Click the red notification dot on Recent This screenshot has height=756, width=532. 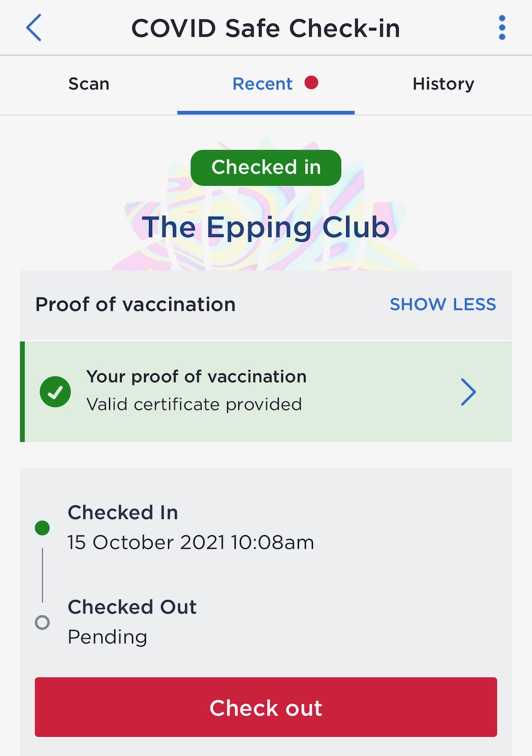point(311,83)
